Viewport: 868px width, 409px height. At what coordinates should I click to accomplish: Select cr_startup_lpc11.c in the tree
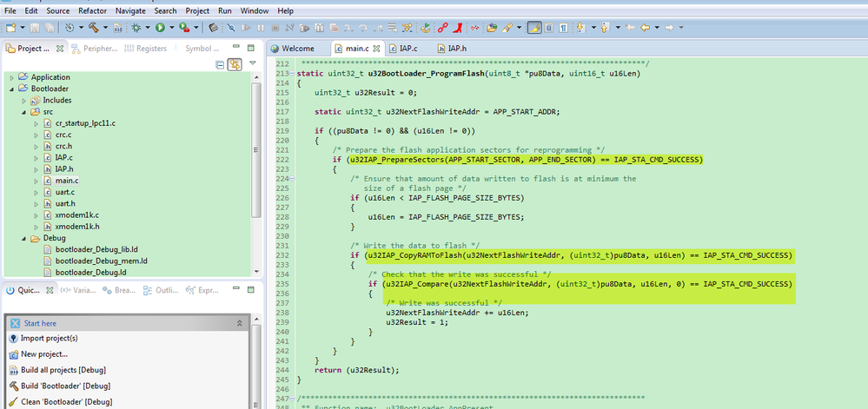85,123
